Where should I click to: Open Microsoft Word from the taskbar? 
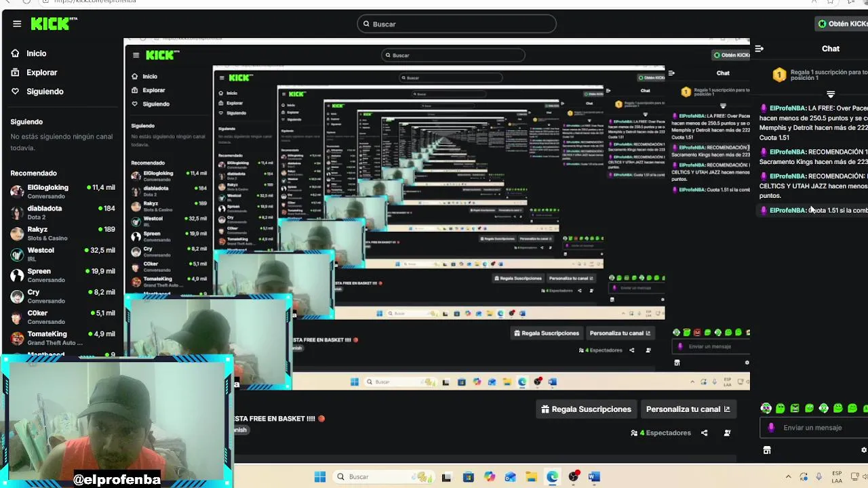pyautogui.click(x=594, y=477)
